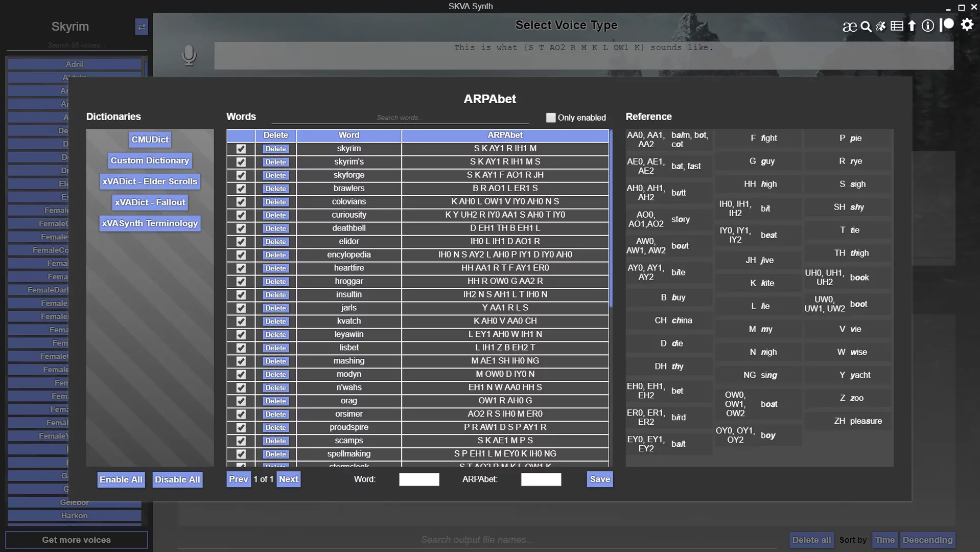Click the Disable All button
This screenshot has width=980, height=552.
pyautogui.click(x=177, y=479)
